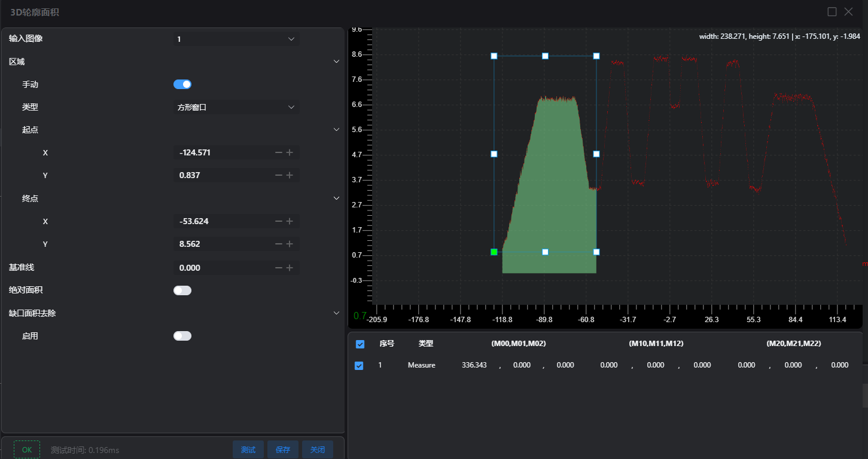Close the 3D轮廓面积 window with X icon

tap(848, 11)
